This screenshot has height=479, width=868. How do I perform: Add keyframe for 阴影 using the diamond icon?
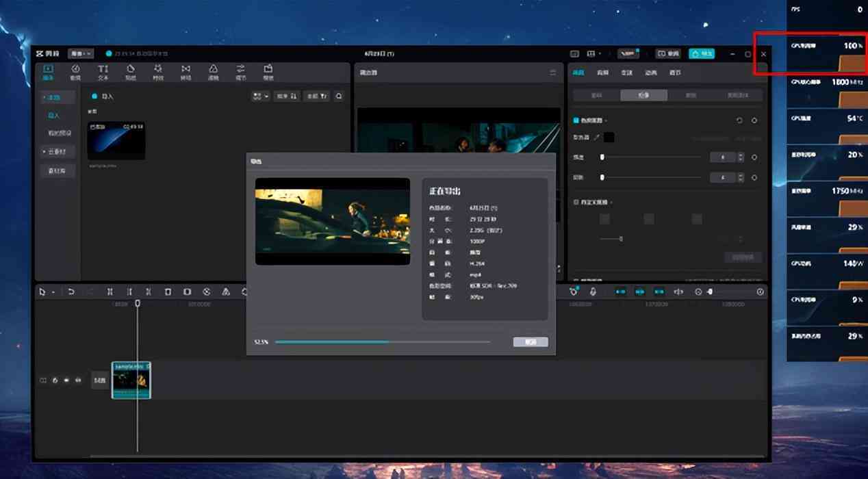(x=754, y=177)
